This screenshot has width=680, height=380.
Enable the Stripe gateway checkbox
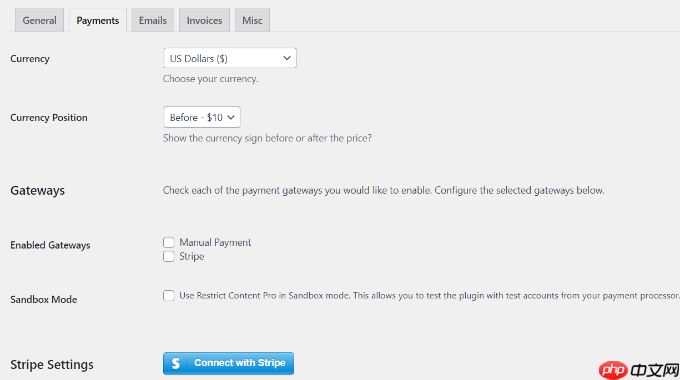click(x=169, y=256)
